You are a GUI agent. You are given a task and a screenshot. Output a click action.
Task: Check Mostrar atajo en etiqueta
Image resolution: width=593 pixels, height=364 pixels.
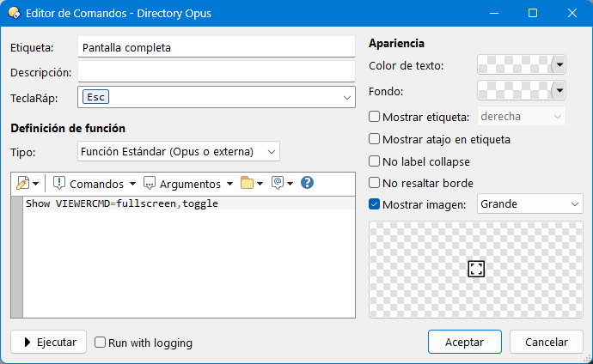374,139
